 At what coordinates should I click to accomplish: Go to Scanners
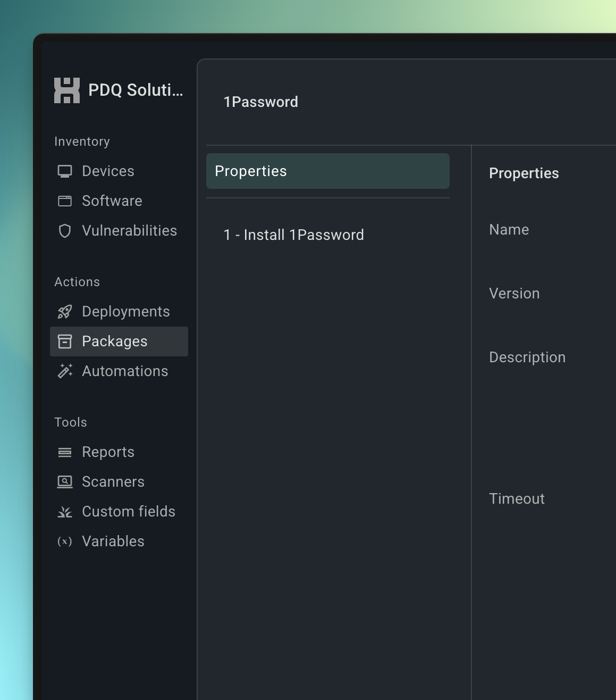tap(119, 482)
